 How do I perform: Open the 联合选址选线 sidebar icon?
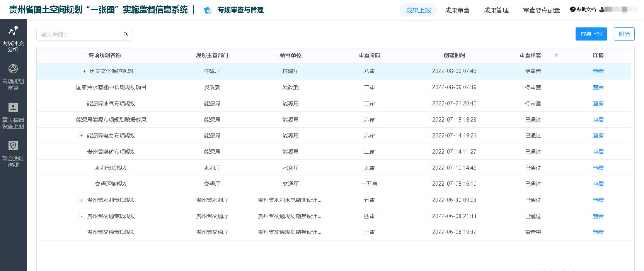point(13,146)
